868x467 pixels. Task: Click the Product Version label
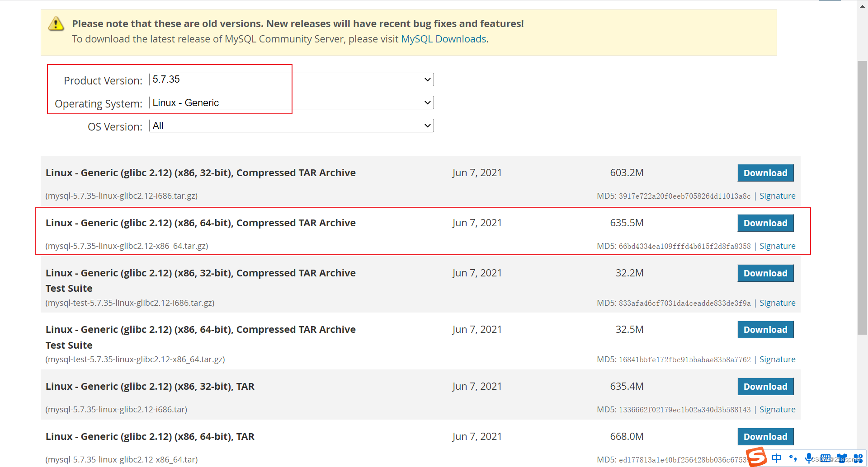(103, 81)
